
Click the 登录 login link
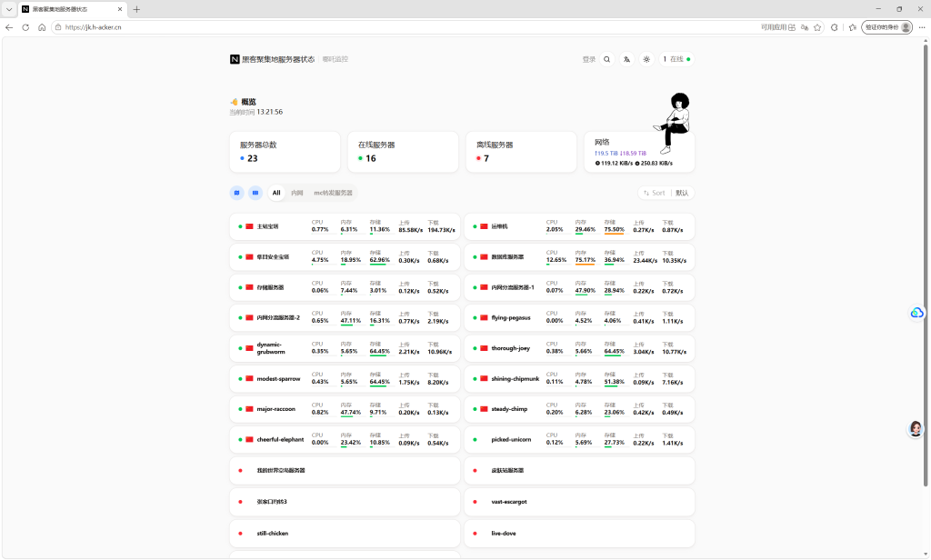point(588,59)
